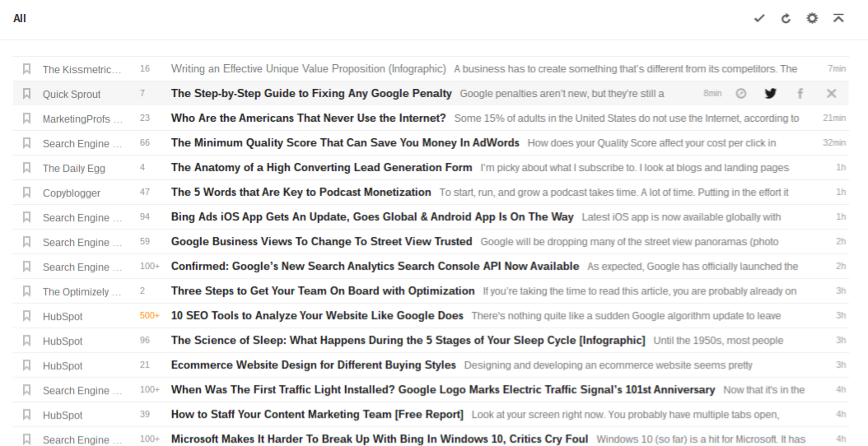Click engagement count 94 on Bing Ads row
Viewport: 868px width, 446px height.
tap(144, 217)
